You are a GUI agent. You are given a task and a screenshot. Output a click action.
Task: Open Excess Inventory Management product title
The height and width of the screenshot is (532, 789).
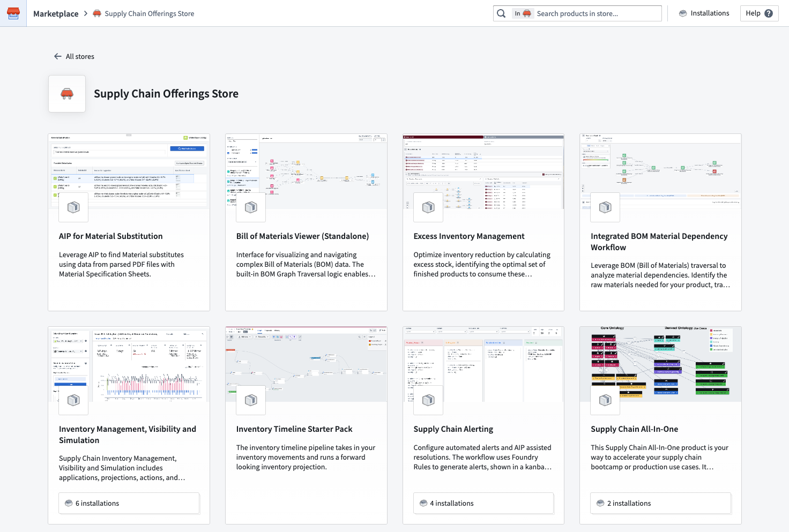pyautogui.click(x=469, y=236)
